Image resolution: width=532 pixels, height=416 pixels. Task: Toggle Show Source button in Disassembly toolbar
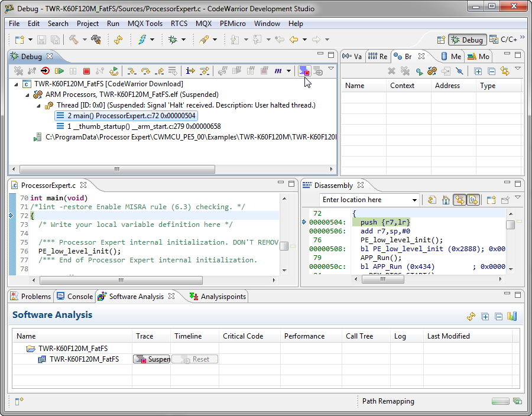tap(473, 200)
